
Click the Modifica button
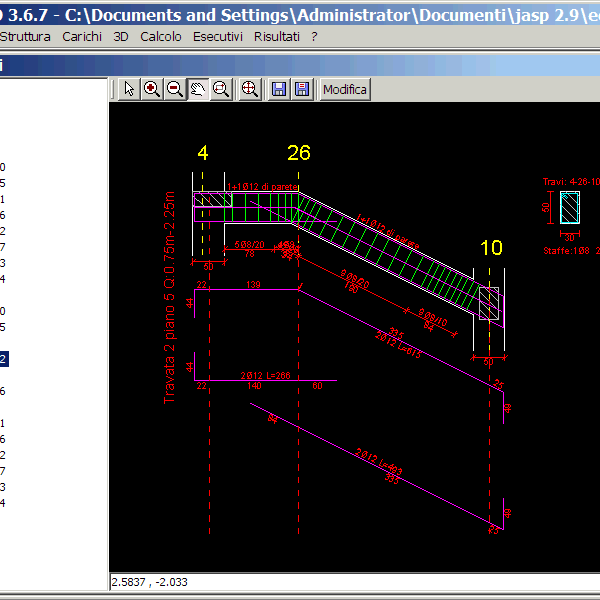point(345,89)
